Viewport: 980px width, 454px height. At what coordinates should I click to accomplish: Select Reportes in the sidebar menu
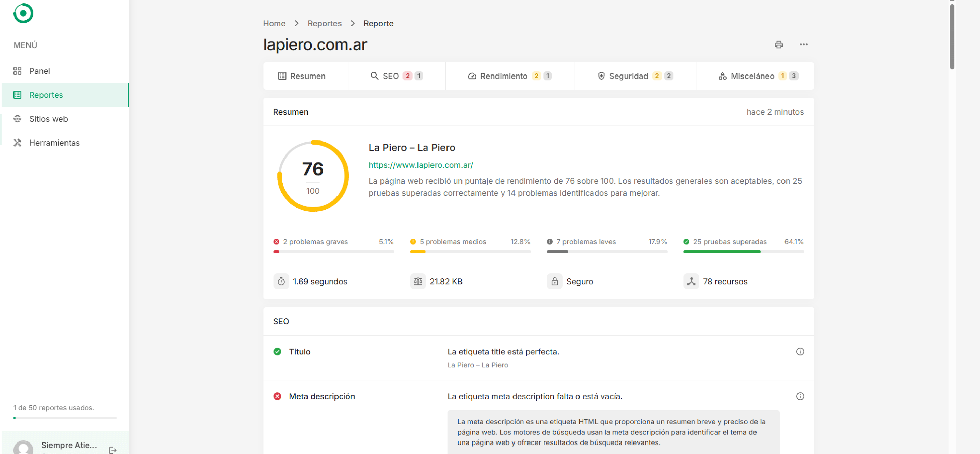coord(65,95)
